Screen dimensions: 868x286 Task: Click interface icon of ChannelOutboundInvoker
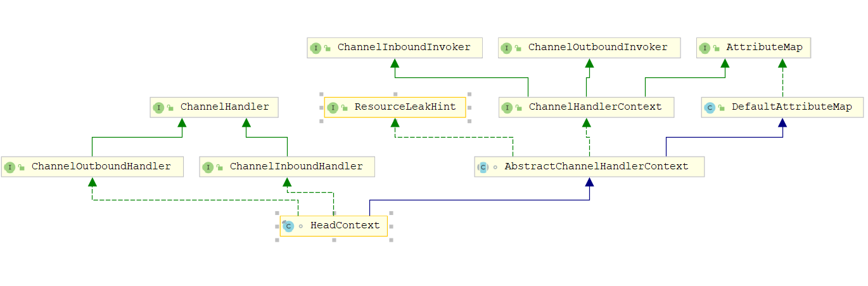506,48
